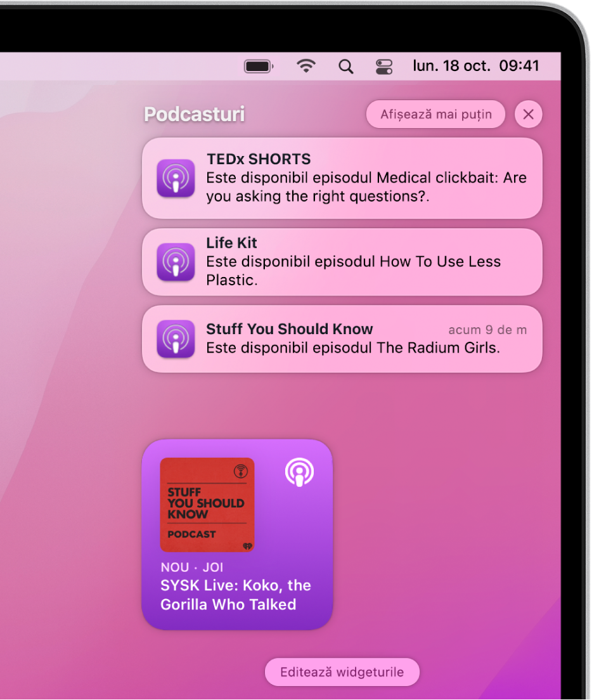Click the battery icon in the menu bar

[258, 66]
